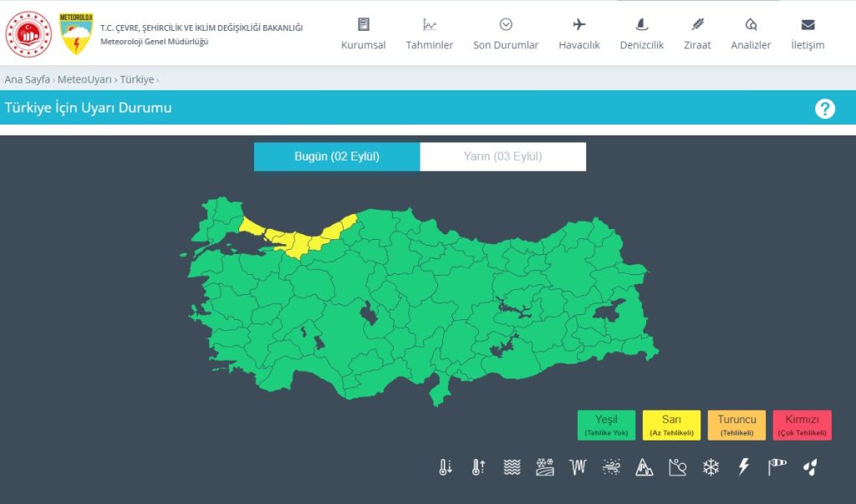Click the Türkiye breadcrumb link
Image resolution: width=856 pixels, height=504 pixels.
click(x=137, y=79)
